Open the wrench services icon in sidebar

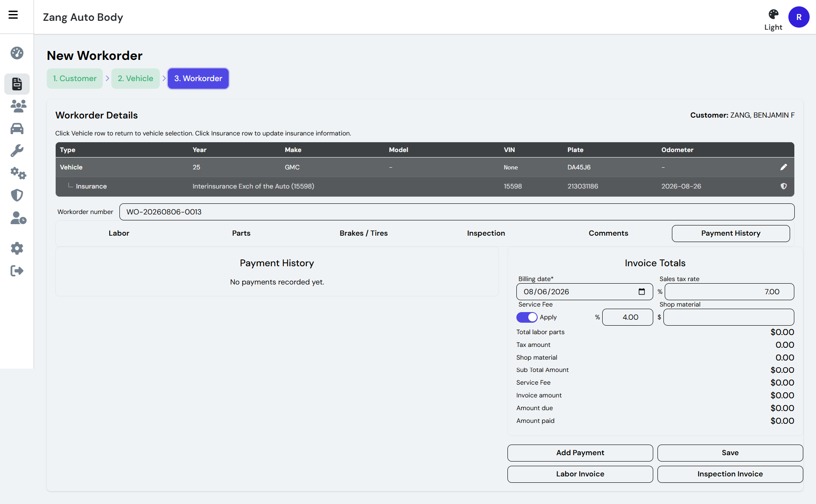[x=17, y=151]
